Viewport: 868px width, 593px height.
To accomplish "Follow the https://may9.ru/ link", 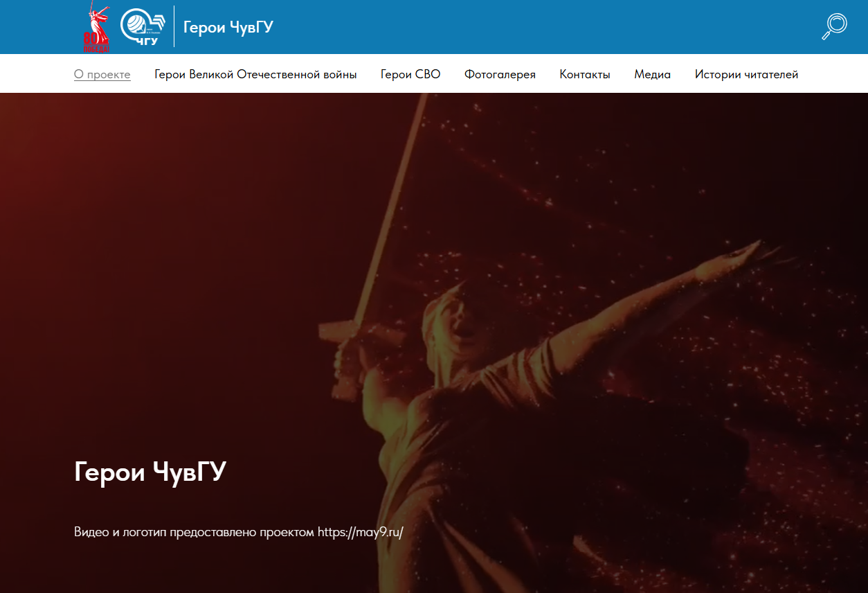I will point(360,532).
